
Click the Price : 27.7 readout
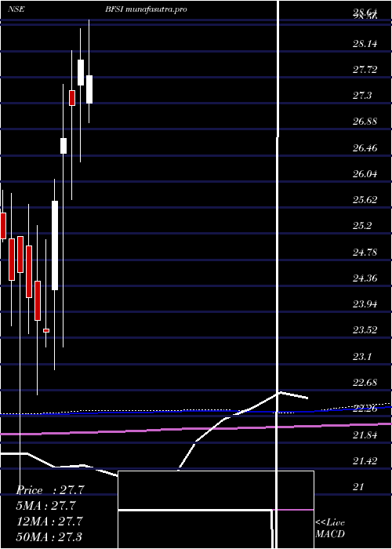coord(50,490)
